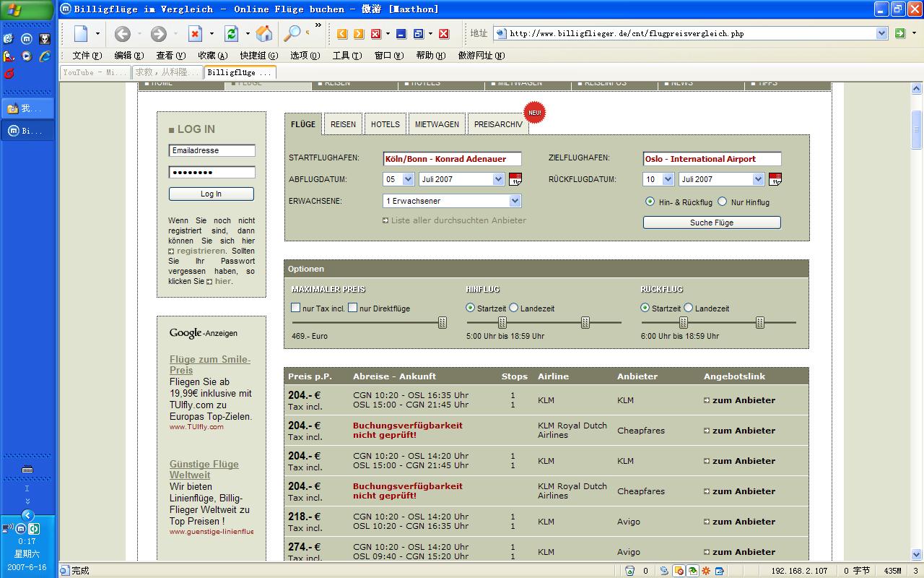Click the blue restore-tab toolbar icon
The image size is (924, 578).
(419, 34)
